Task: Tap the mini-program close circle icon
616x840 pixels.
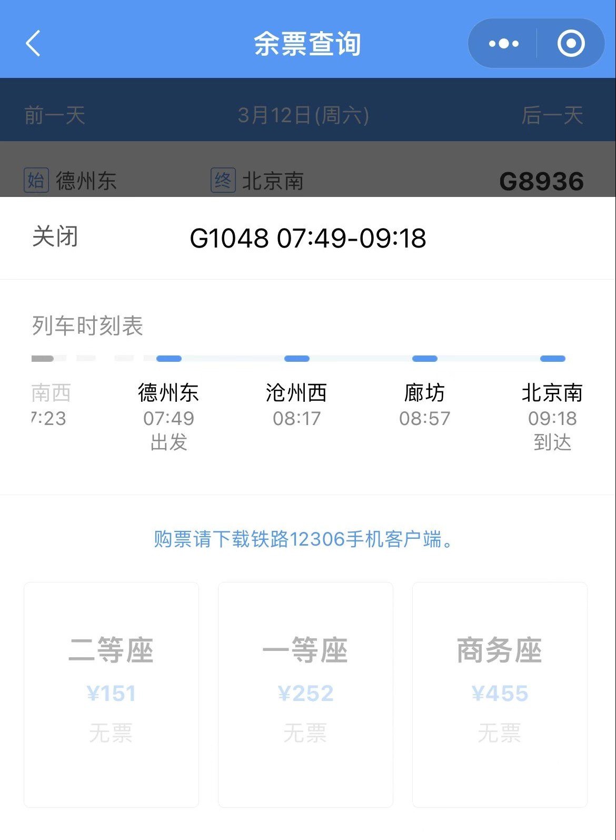Action: point(571,44)
